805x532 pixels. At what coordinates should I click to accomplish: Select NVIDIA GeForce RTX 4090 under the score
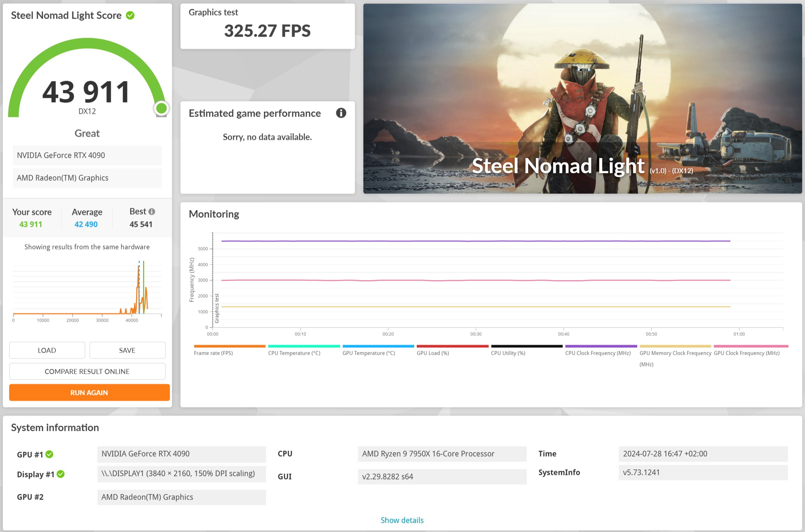point(87,155)
